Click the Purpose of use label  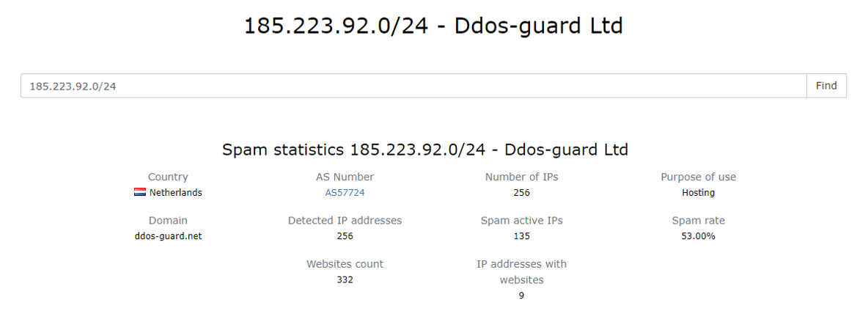698,177
